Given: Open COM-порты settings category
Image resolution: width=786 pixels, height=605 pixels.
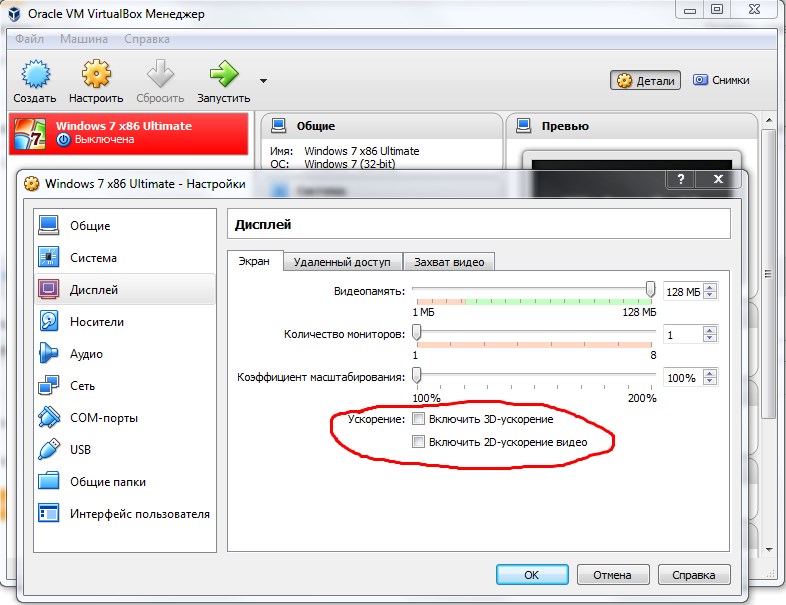Looking at the screenshot, I should tap(125, 418).
